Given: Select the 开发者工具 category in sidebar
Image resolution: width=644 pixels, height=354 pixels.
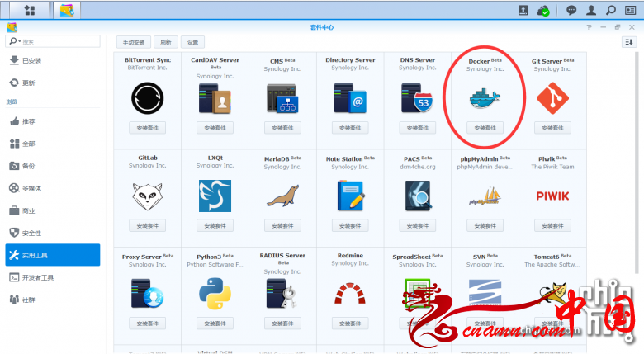Looking at the screenshot, I should (38, 277).
